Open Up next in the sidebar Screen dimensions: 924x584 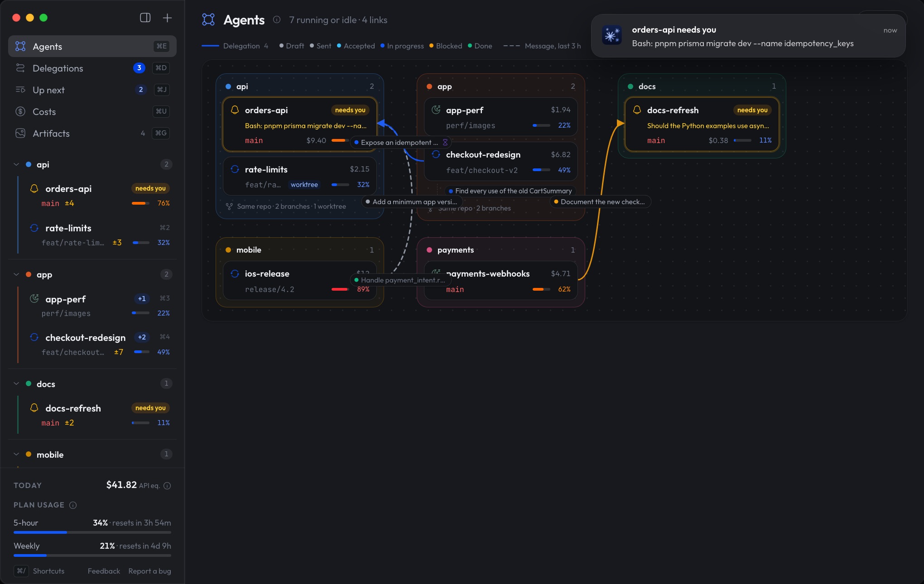92,90
